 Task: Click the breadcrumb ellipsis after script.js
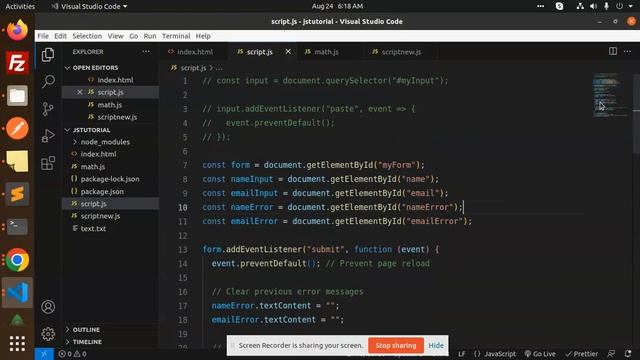coord(220,68)
